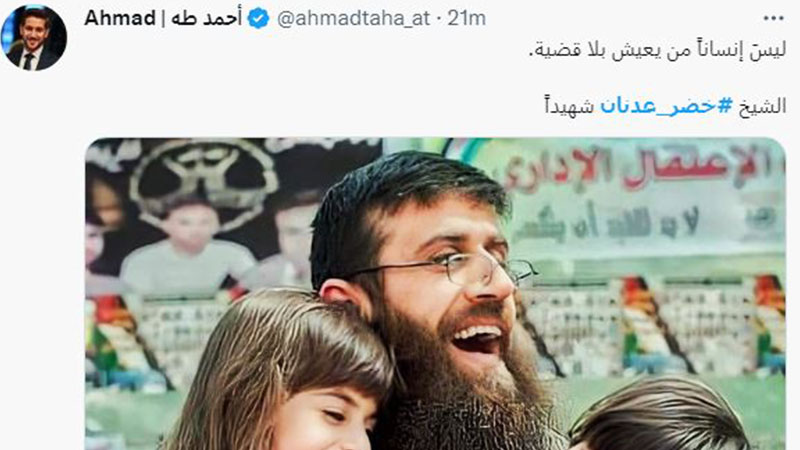Click the tweet's first Arabic text line
800x450 pixels.
[x=657, y=50]
